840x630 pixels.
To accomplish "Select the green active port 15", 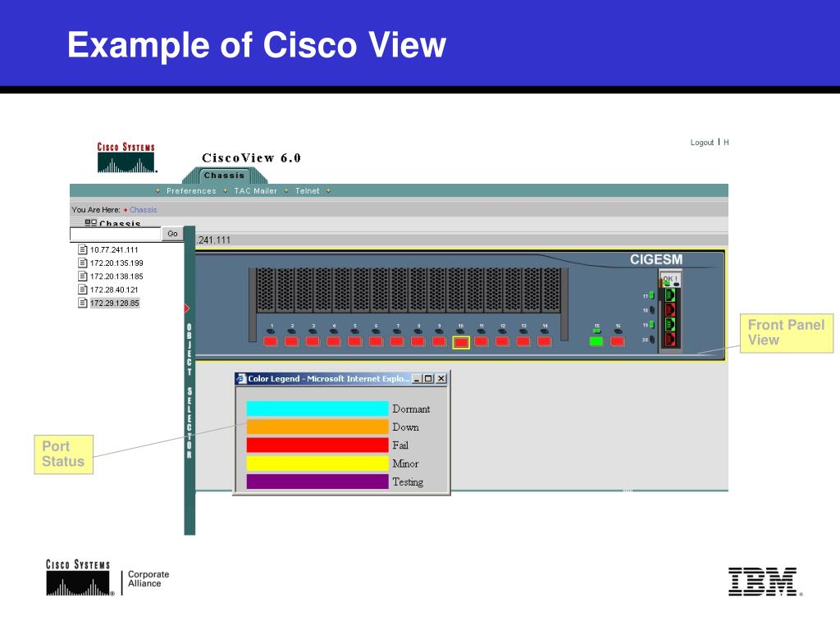I will (596, 341).
